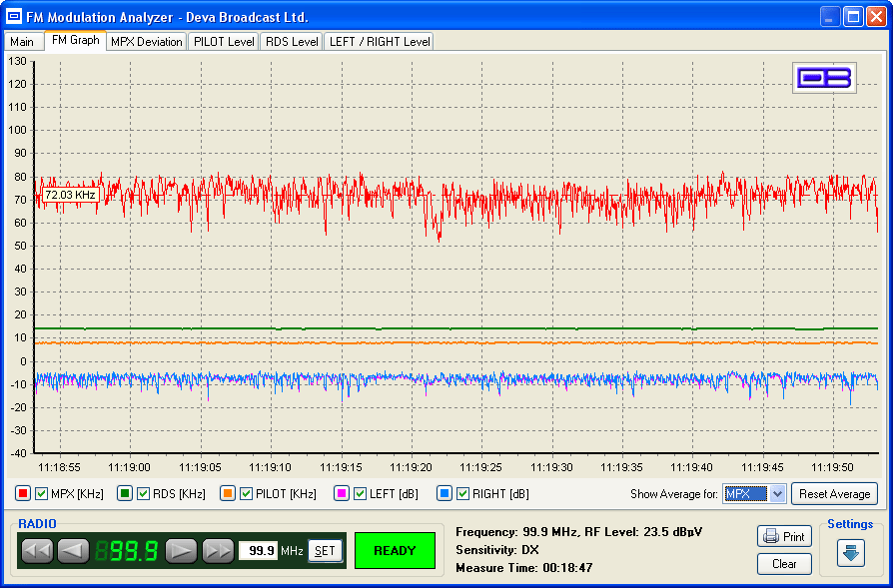Viewport: 893px width, 588px height.
Task: Click the Settings down-arrow icon
Action: point(850,552)
